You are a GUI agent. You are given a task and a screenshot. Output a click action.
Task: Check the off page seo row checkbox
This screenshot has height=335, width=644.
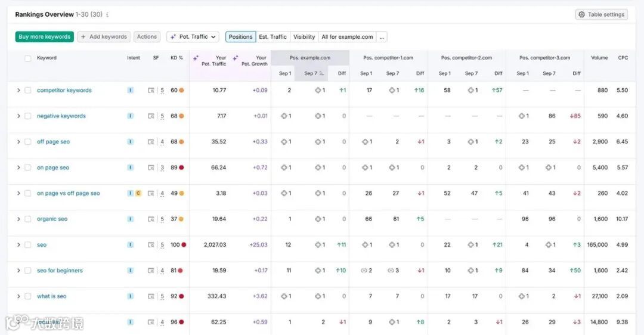coord(27,142)
